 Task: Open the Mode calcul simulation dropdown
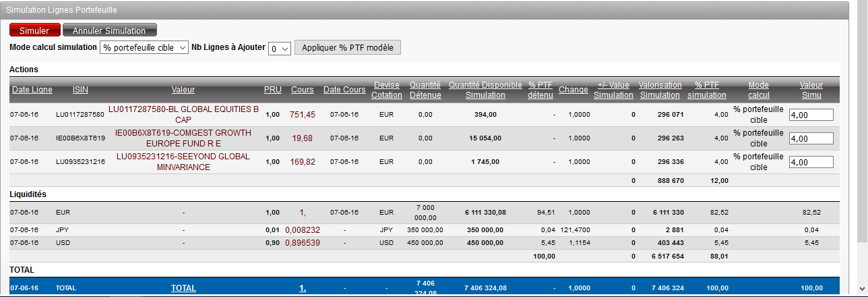tap(144, 48)
